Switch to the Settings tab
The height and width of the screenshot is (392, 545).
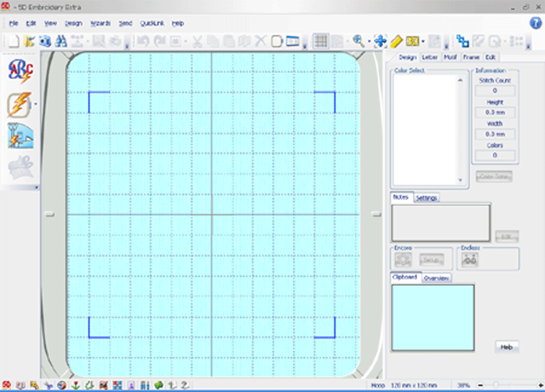(426, 198)
